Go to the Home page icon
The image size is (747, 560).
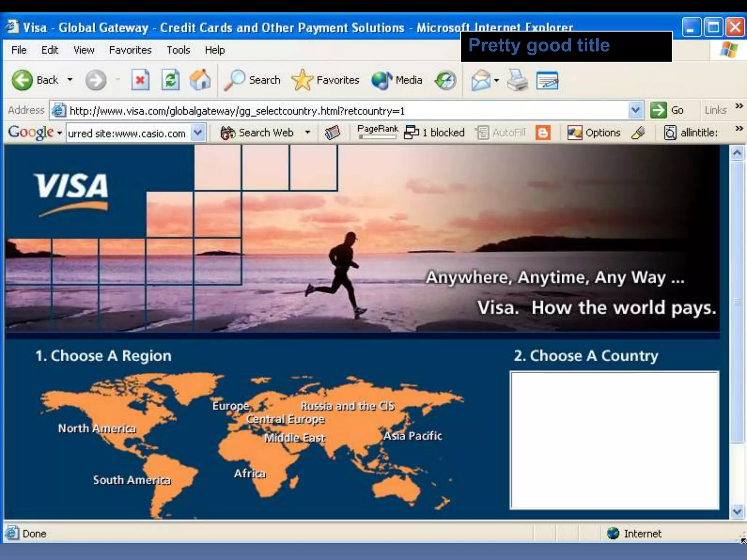coord(200,80)
